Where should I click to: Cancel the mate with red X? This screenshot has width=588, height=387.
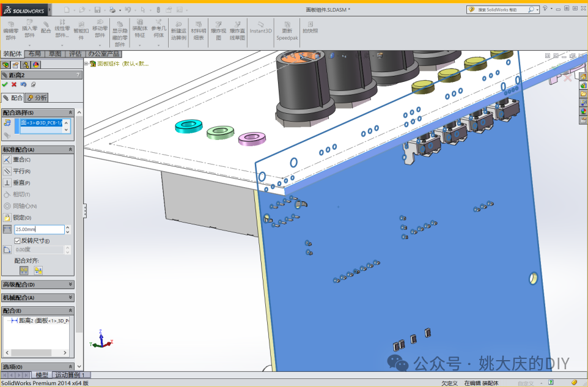pos(14,84)
